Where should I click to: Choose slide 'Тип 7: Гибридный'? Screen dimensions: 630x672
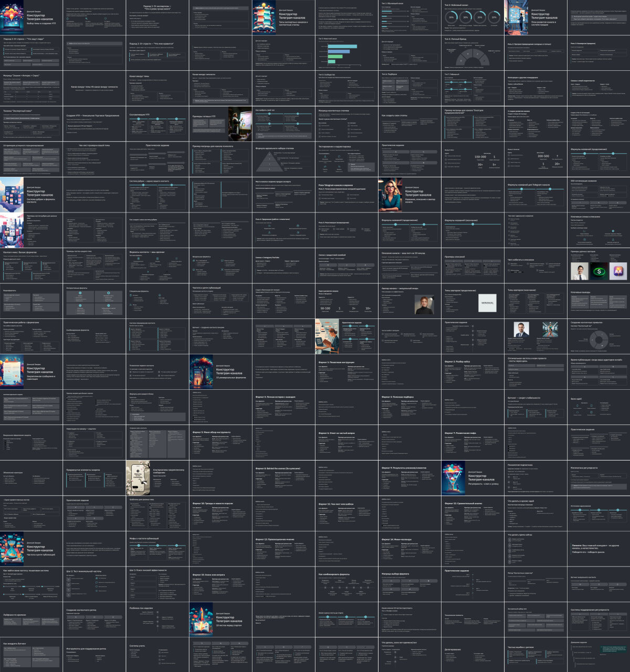[x=472, y=88]
